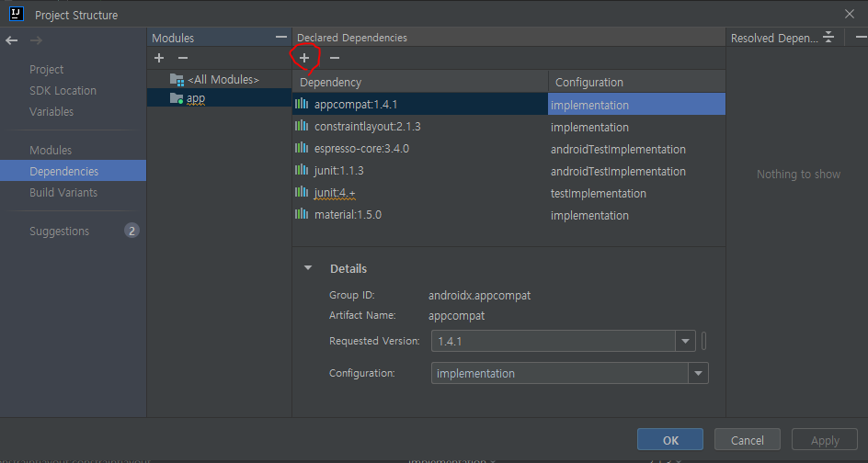Click testImplementation cell for junit:4.+

pos(636,193)
